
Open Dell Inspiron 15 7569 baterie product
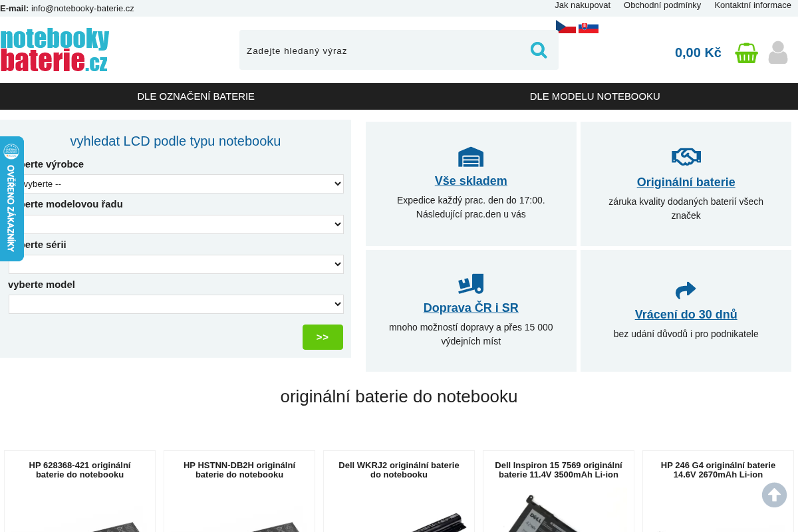pos(559,469)
